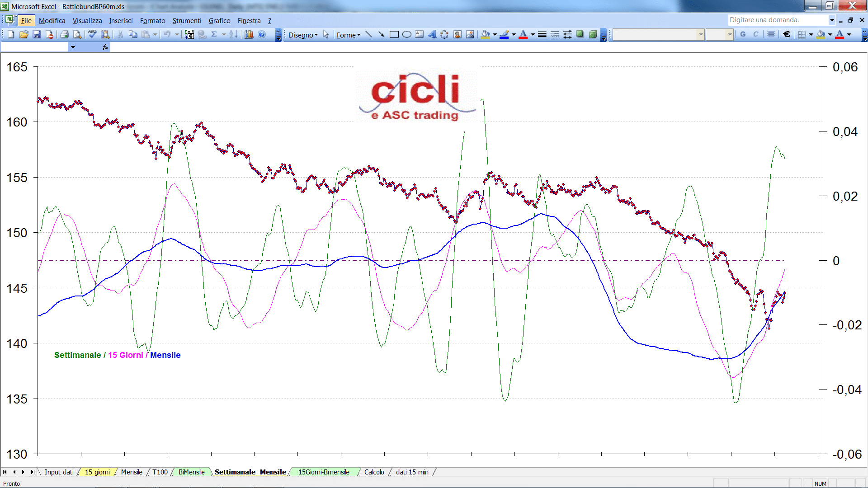The height and width of the screenshot is (488, 868).
Task: Expand the Paste options arrow
Action: coord(155,34)
